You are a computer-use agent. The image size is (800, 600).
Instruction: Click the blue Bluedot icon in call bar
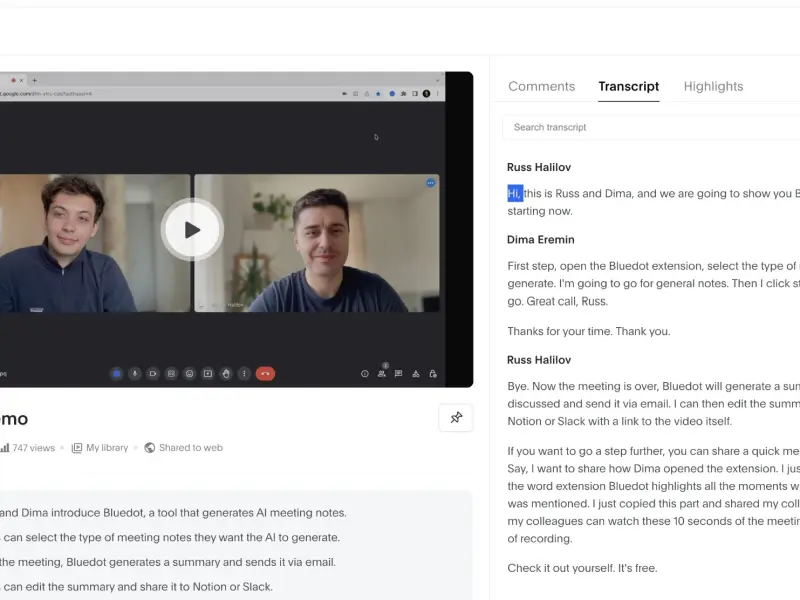(117, 374)
